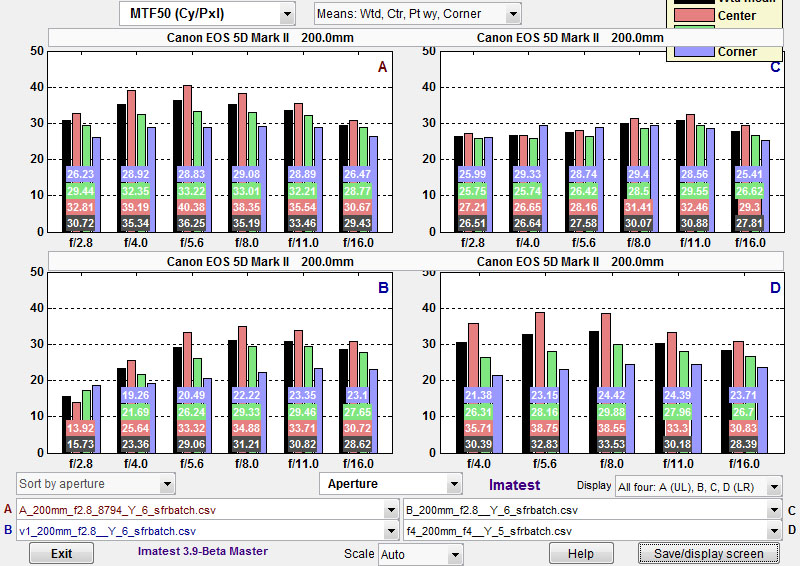The image size is (800, 566).
Task: Open the Scale Auto dropdown
Action: coord(421,554)
